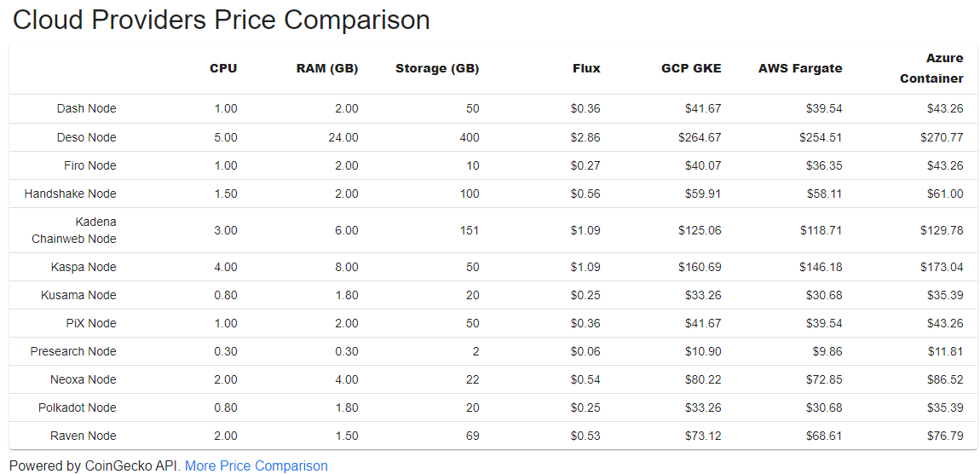Viewport: 980px width, 474px height.
Task: Click the $73.12 GCP GKE price
Action: (703, 436)
